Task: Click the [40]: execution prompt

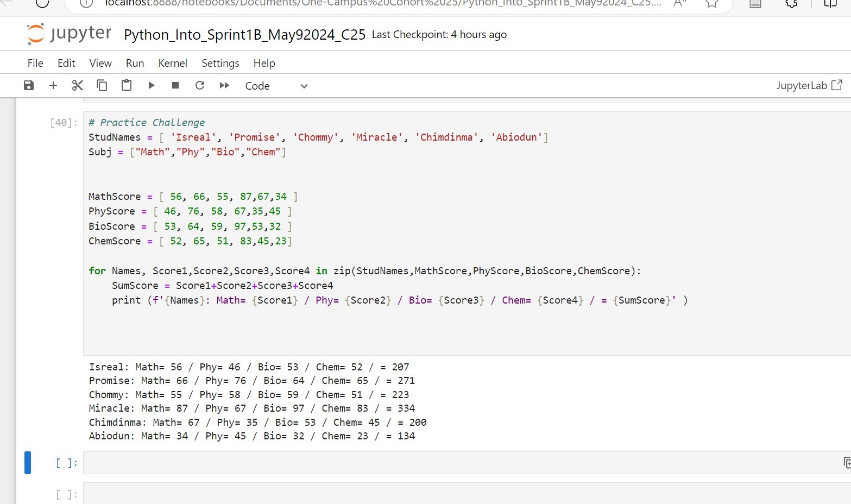Action: (x=64, y=123)
